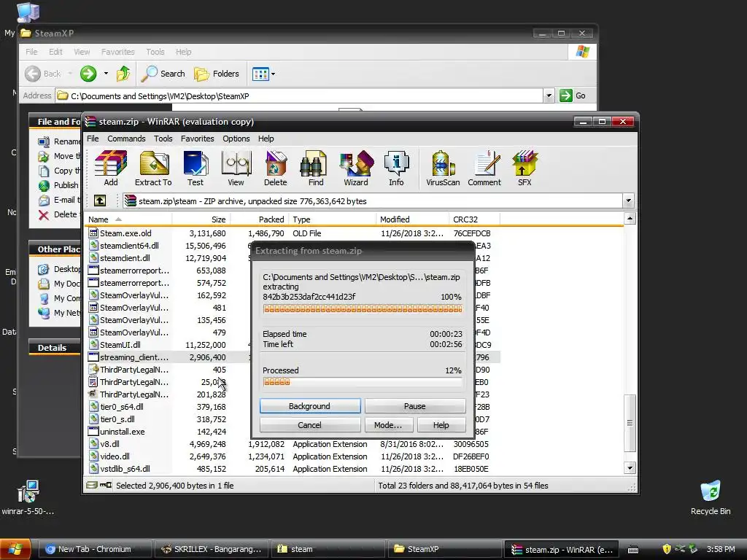Sort by the Size column header

pos(201,219)
